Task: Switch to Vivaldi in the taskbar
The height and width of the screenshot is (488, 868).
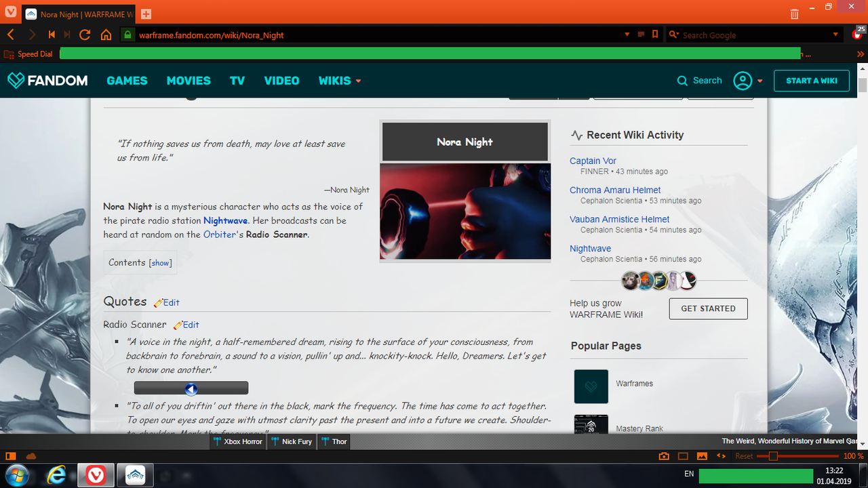Action: coord(95,475)
